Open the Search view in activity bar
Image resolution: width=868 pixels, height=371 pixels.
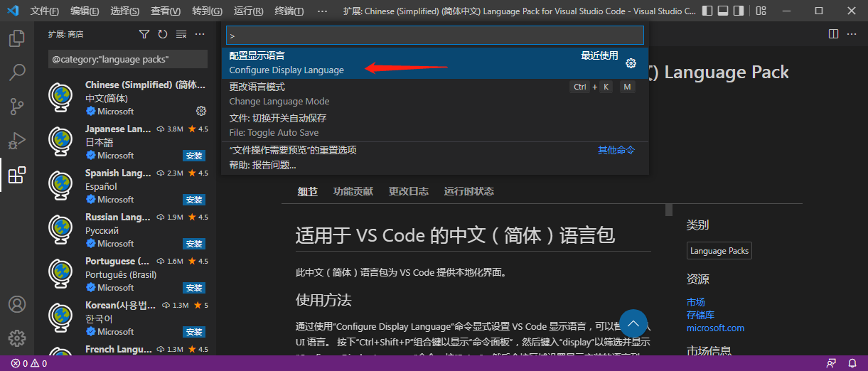[x=17, y=72]
